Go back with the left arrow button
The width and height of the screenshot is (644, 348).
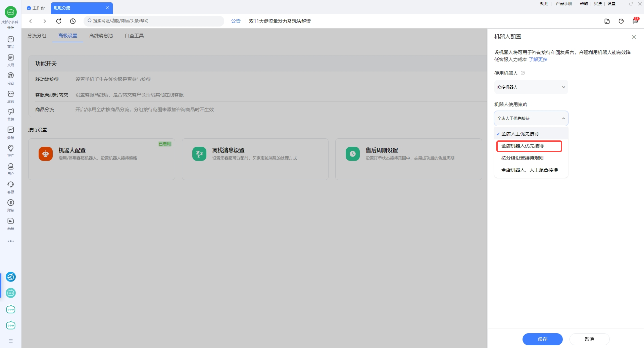coord(31,21)
